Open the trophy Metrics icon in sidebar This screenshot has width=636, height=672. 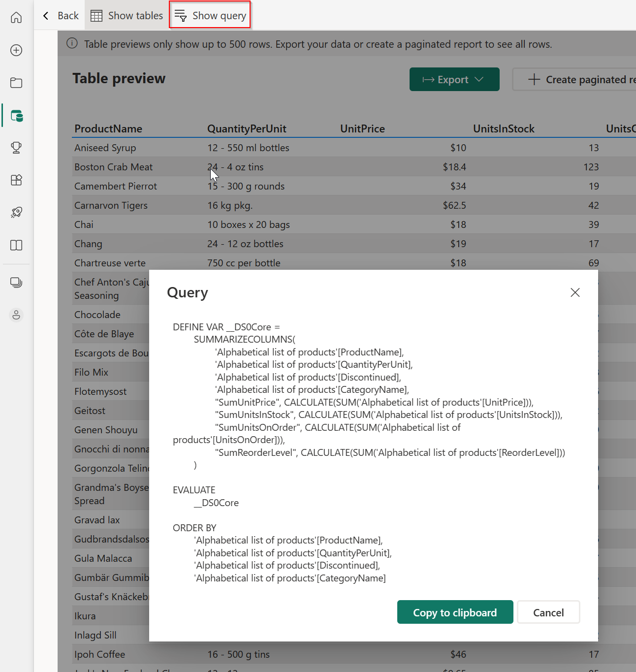16,148
